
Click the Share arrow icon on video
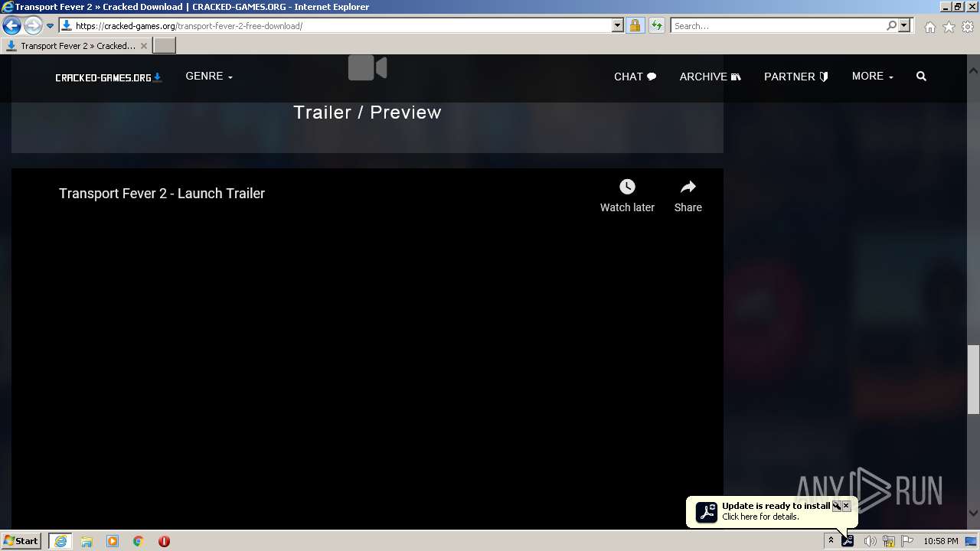688,187
